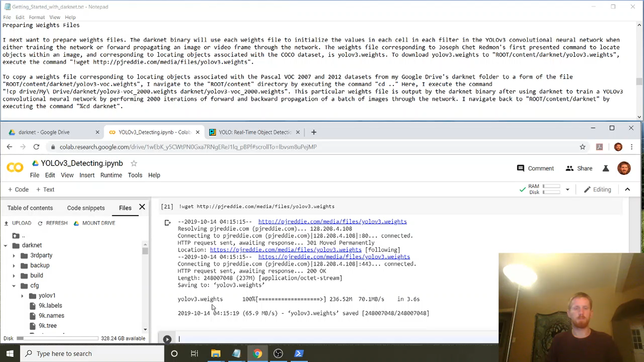
Task: Collapse the darknet folder tree
Action: pos(6,246)
